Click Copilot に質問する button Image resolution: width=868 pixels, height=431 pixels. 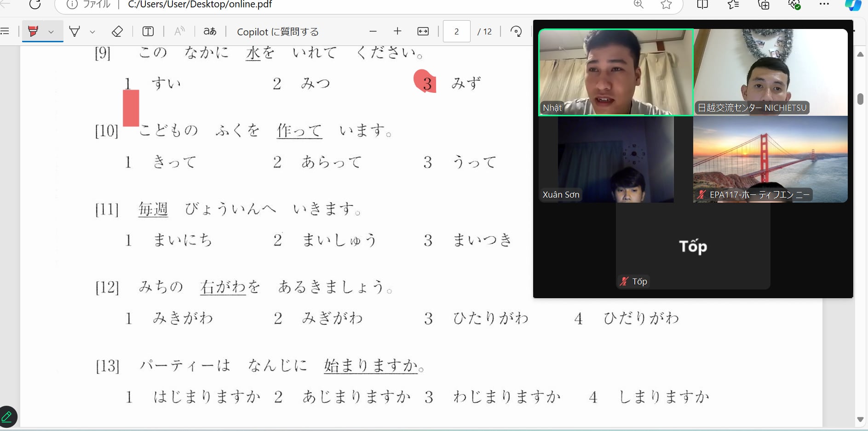pos(277,32)
